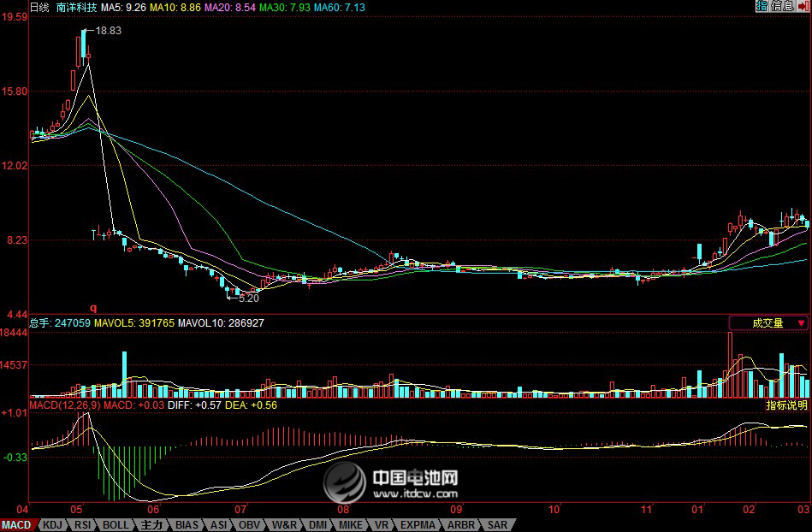Click the MACD(12,26,9) parameter label
This screenshot has height=532, width=812.
point(65,405)
